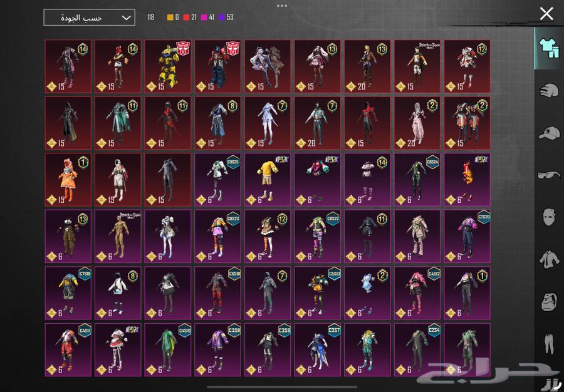Select the Optimus Prime Transformers outfit
This screenshot has height=392, width=564.
click(217, 66)
